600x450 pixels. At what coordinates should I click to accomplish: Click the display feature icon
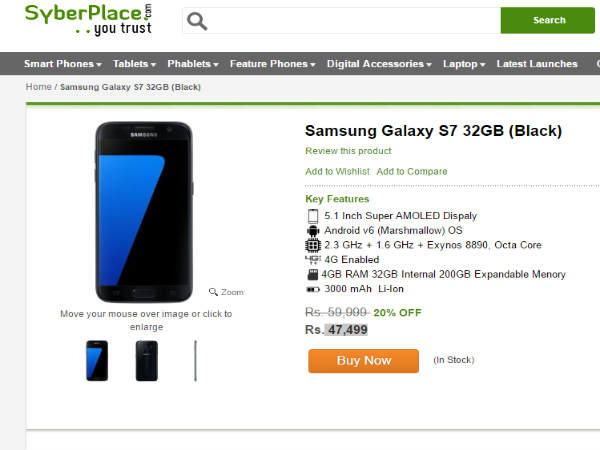312,216
